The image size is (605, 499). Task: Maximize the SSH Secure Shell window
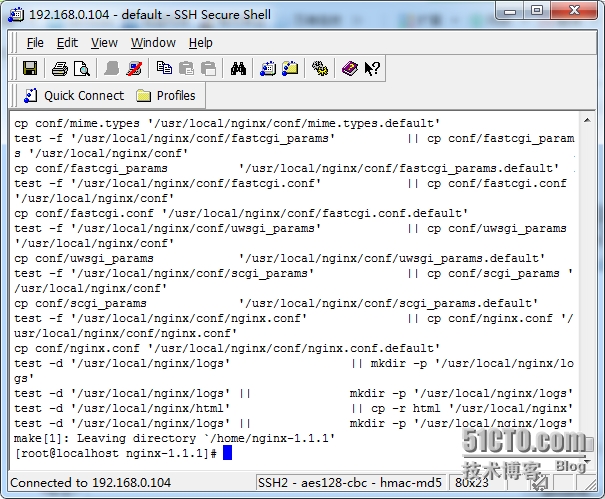click(x=537, y=11)
